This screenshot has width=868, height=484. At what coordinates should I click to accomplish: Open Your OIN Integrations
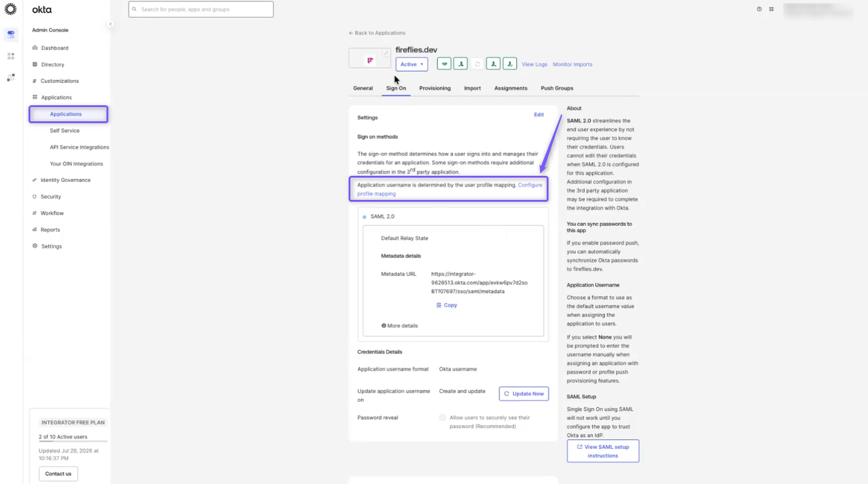pyautogui.click(x=76, y=164)
